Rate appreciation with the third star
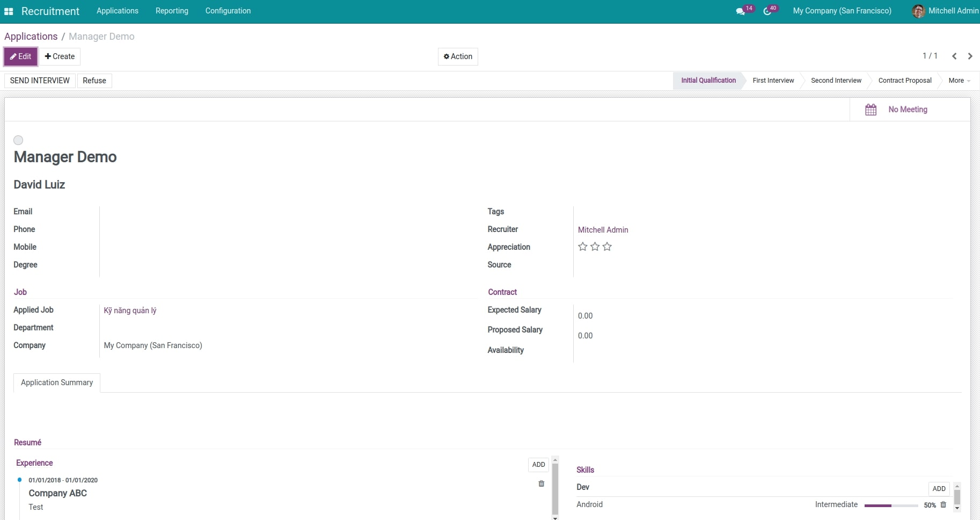This screenshot has height=520, width=980. point(607,247)
